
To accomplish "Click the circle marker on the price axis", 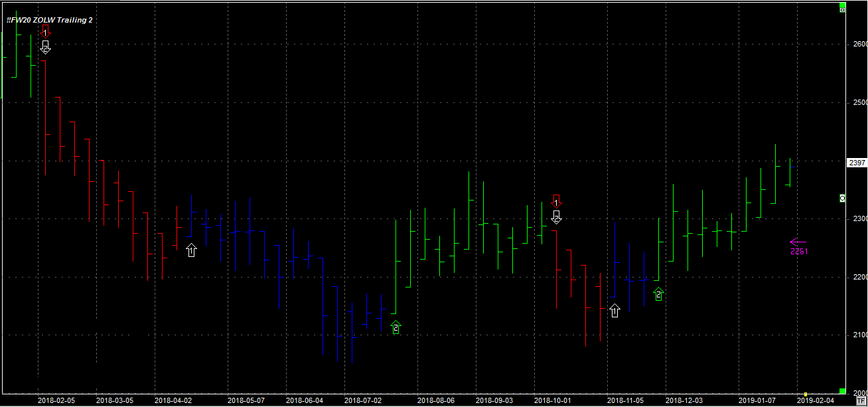I will (842, 198).
